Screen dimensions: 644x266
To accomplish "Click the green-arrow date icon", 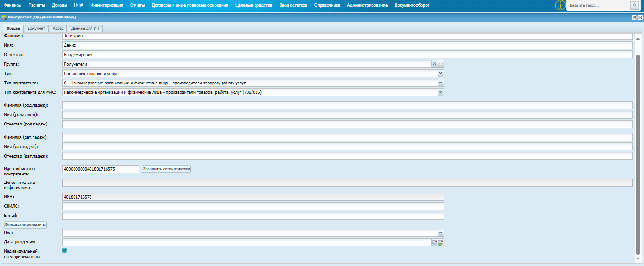I will click(441, 242).
